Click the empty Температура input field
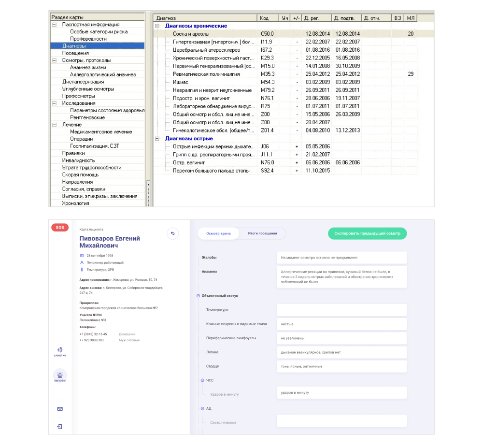 click(x=341, y=310)
